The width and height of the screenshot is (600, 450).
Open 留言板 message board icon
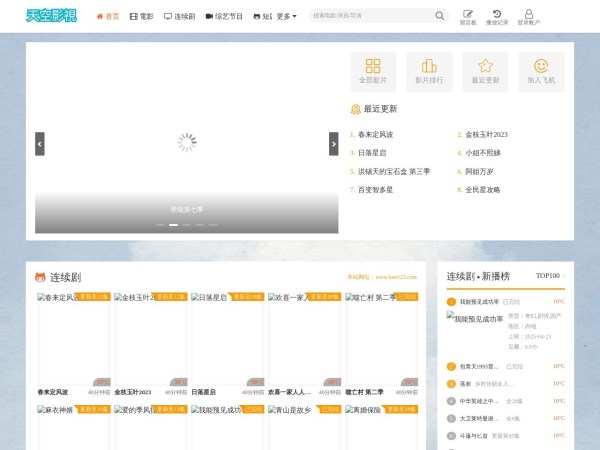point(468,14)
